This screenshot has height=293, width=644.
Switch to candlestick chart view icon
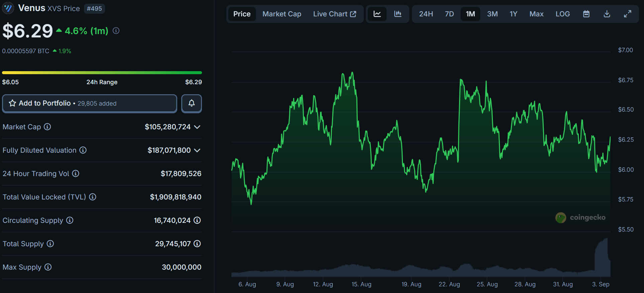398,14
